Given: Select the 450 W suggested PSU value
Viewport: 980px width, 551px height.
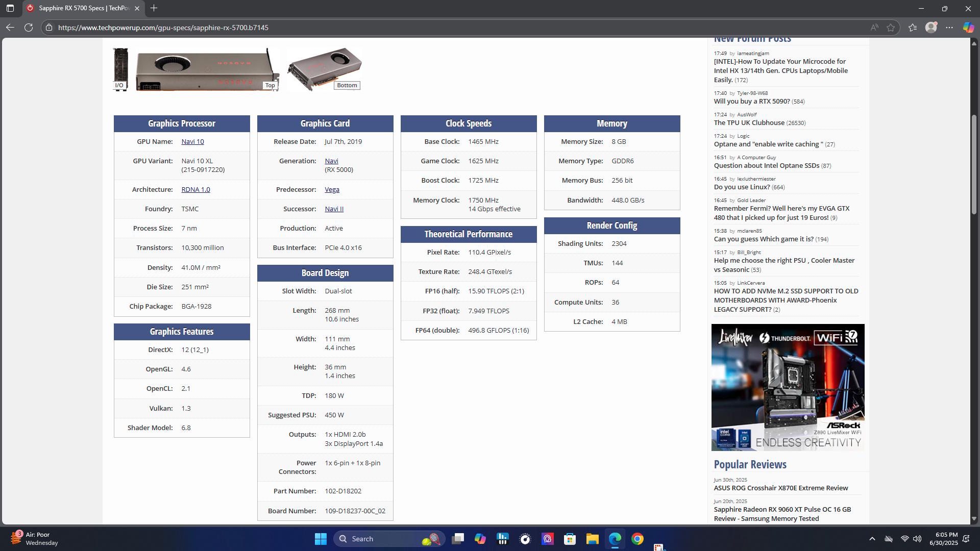Looking at the screenshot, I should [x=334, y=415].
